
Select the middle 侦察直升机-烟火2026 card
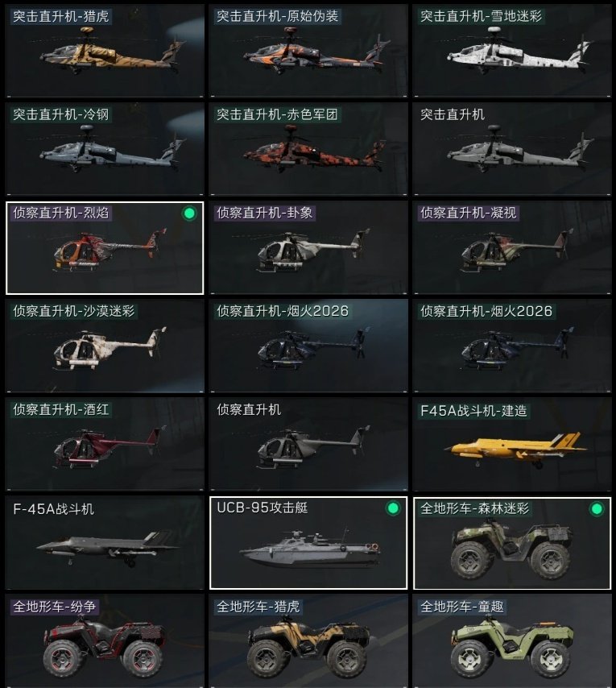point(308,346)
